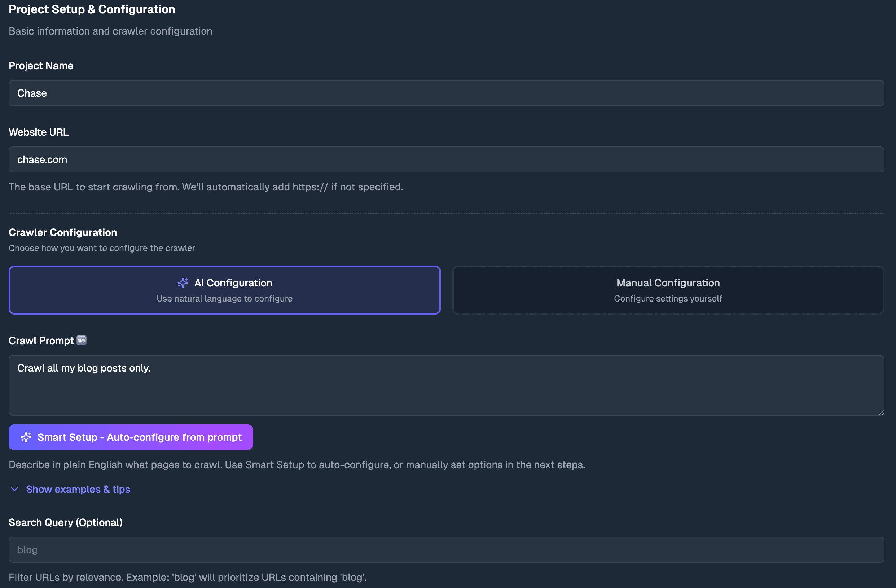The height and width of the screenshot is (588, 896).
Task: Click the Search Query (Optional) label
Action: 66,522
